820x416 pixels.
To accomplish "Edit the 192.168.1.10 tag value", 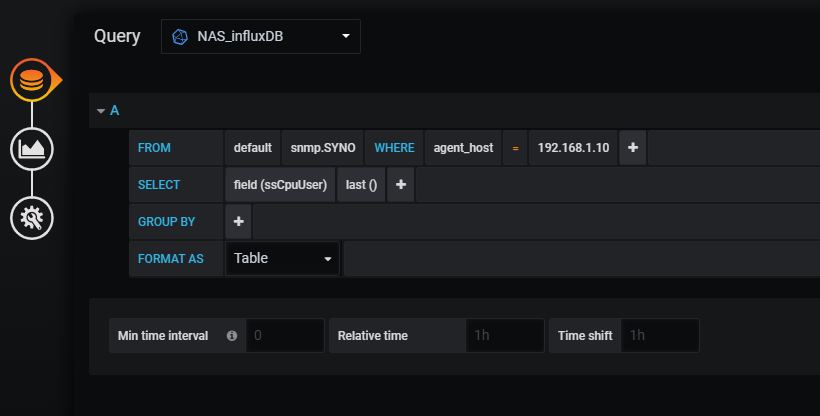I will (x=573, y=148).
